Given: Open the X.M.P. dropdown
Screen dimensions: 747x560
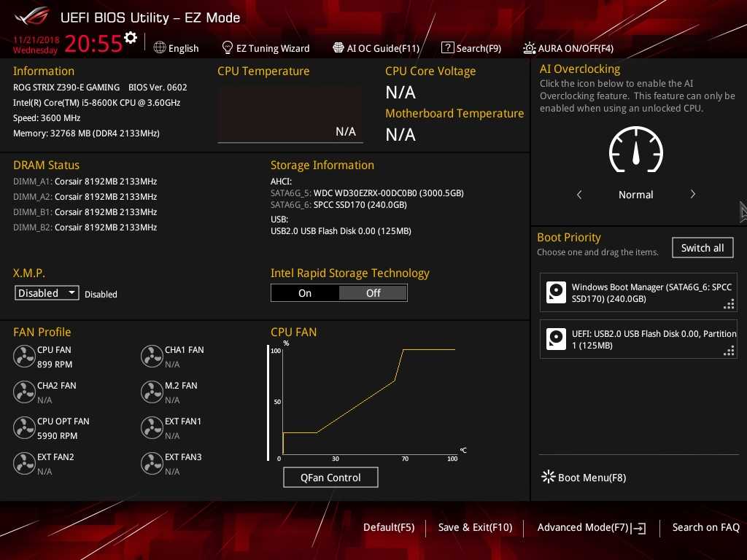Looking at the screenshot, I should click(x=47, y=293).
